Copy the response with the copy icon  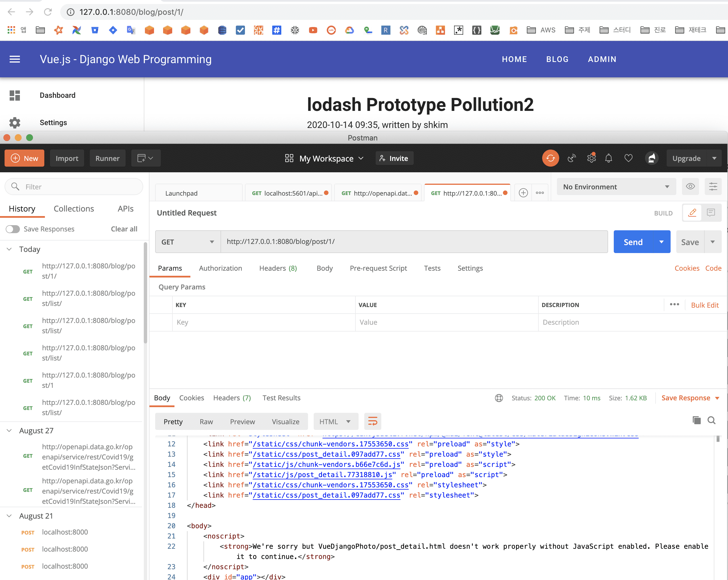pos(696,420)
